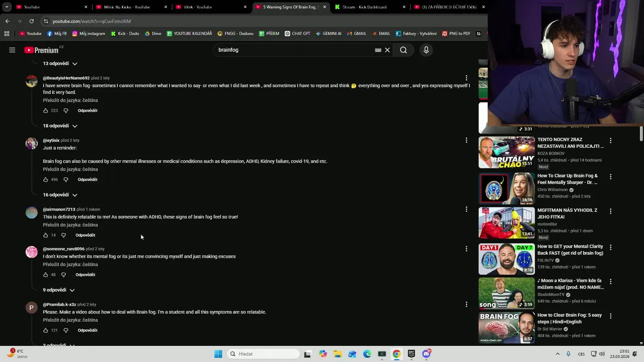This screenshot has width=644, height=362.
Task: Dislike the comment by @aytisix
Action: 65,179
